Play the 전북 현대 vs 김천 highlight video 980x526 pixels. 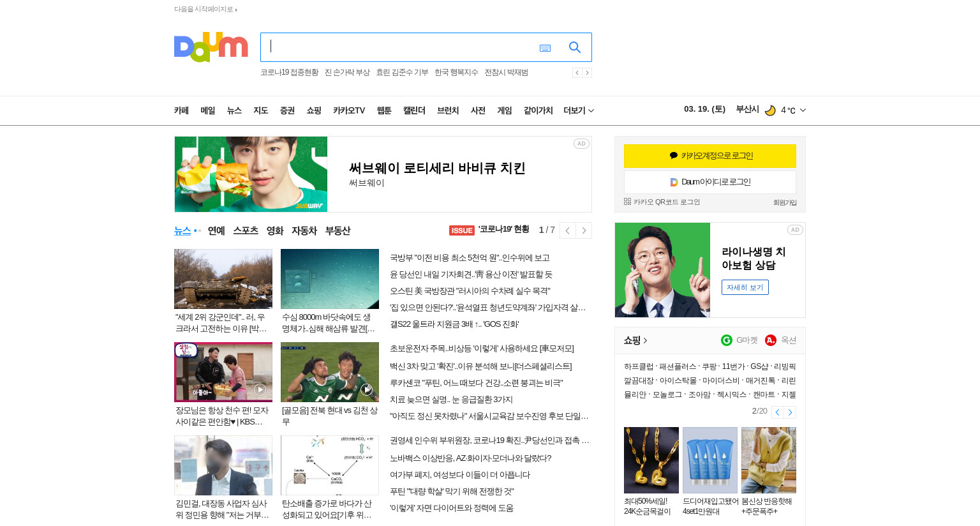pos(330,372)
